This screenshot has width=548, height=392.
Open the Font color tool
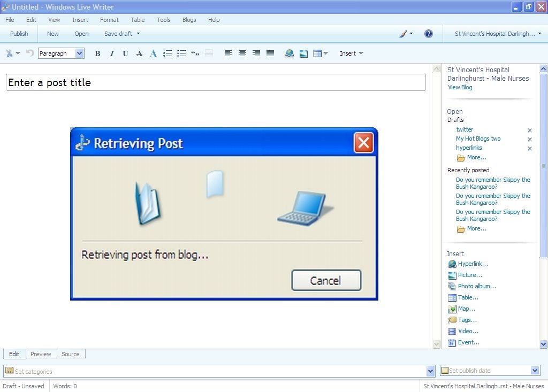point(153,53)
